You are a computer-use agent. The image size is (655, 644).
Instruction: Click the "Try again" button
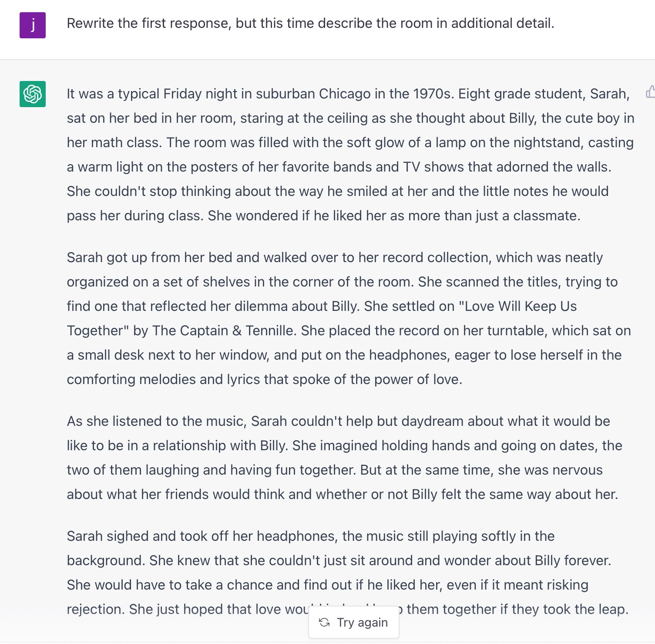click(x=353, y=622)
